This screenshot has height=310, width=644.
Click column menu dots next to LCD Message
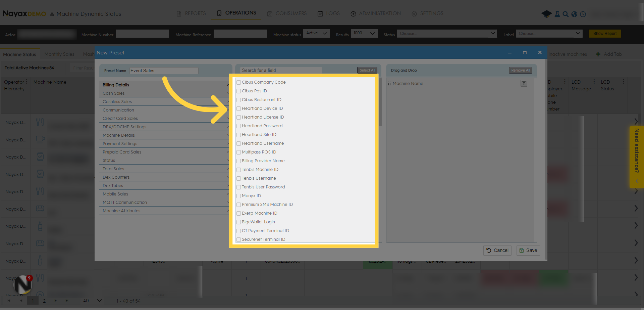(x=594, y=82)
